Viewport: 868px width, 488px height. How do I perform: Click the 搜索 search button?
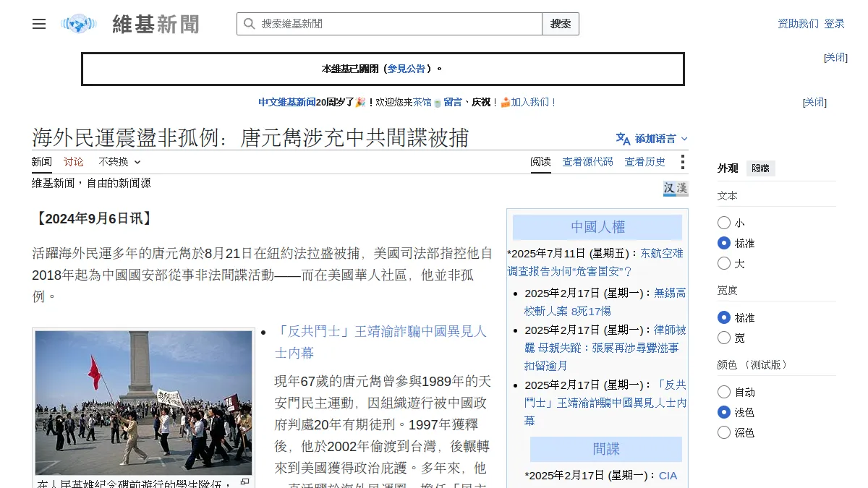561,24
